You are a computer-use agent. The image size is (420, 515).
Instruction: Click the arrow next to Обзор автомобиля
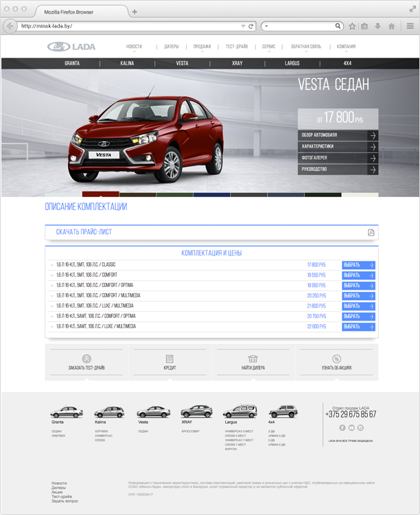373,135
